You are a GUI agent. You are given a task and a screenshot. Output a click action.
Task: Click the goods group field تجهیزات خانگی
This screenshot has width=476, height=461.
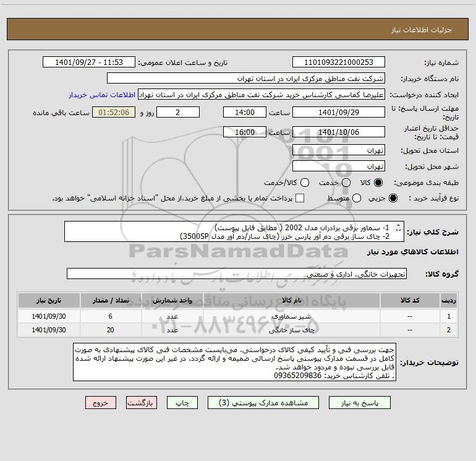[x=237, y=274]
